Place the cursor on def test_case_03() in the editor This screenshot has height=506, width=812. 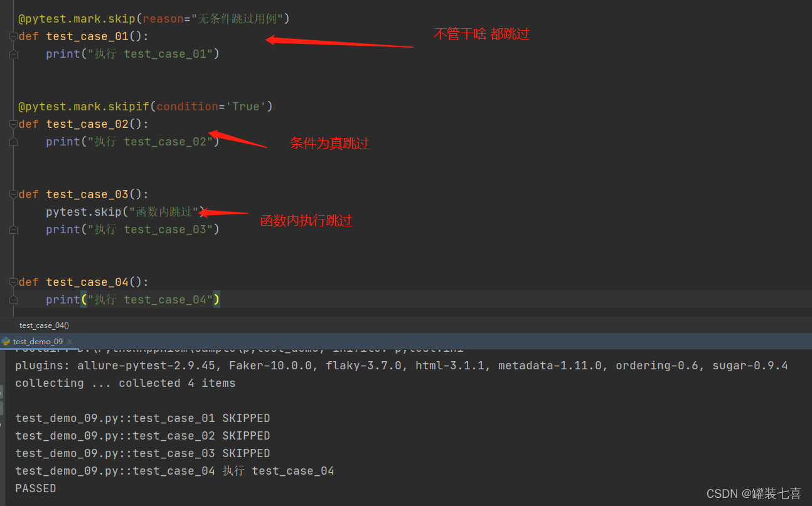click(84, 194)
